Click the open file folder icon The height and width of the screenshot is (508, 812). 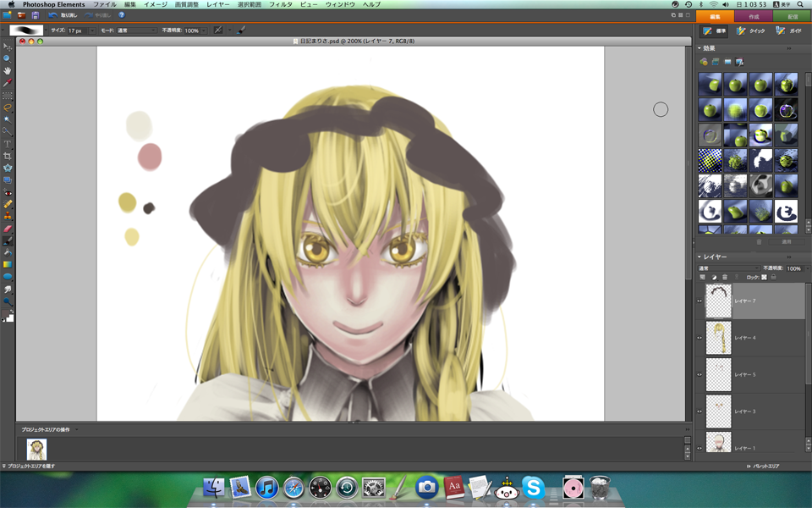tap(21, 15)
